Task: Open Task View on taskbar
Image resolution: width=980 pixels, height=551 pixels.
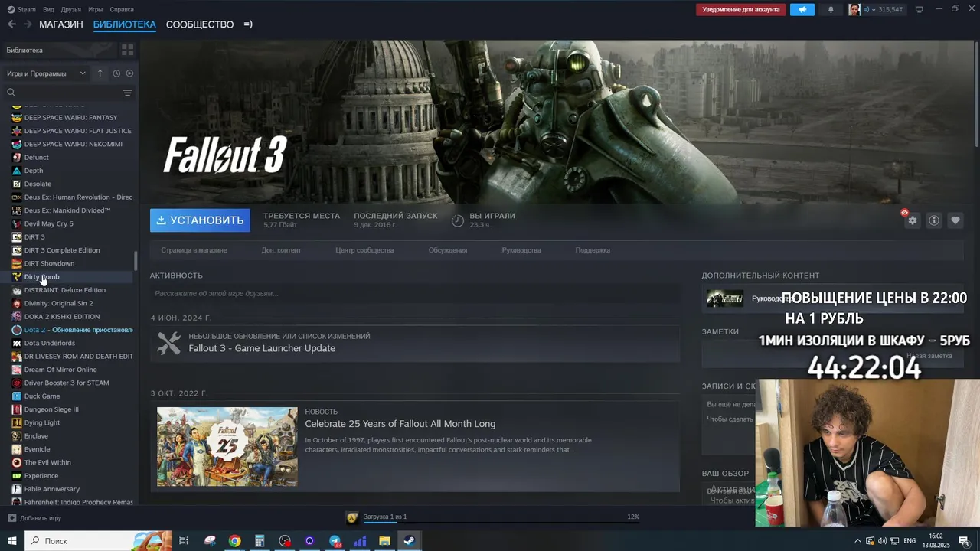Action: tap(184, 541)
